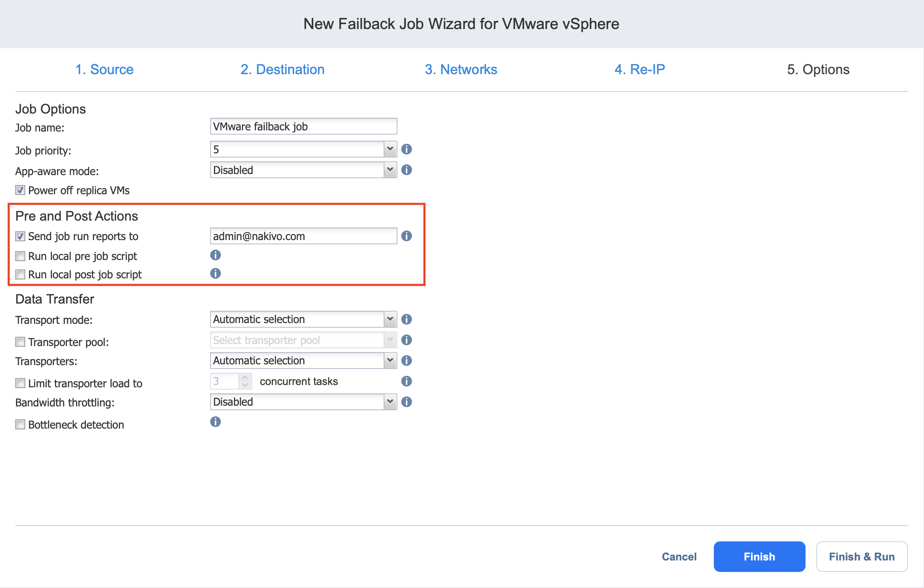
Task: Open info icon next to App-aware mode
Action: [x=406, y=170]
